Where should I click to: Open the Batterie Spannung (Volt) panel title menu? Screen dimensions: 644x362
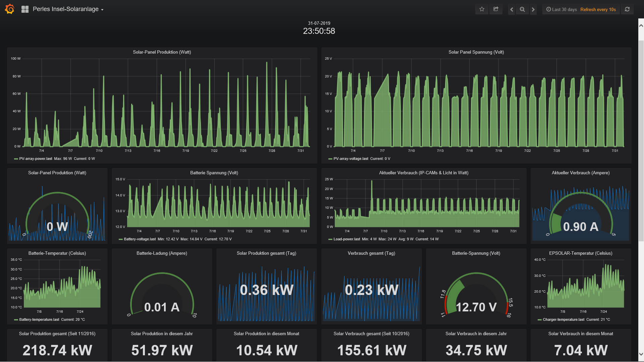214,173
